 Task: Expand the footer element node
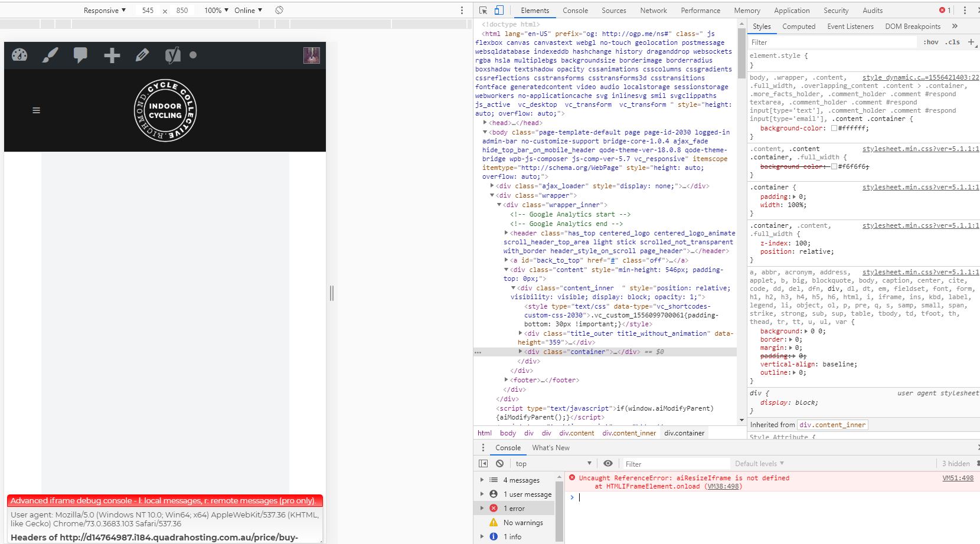click(507, 380)
